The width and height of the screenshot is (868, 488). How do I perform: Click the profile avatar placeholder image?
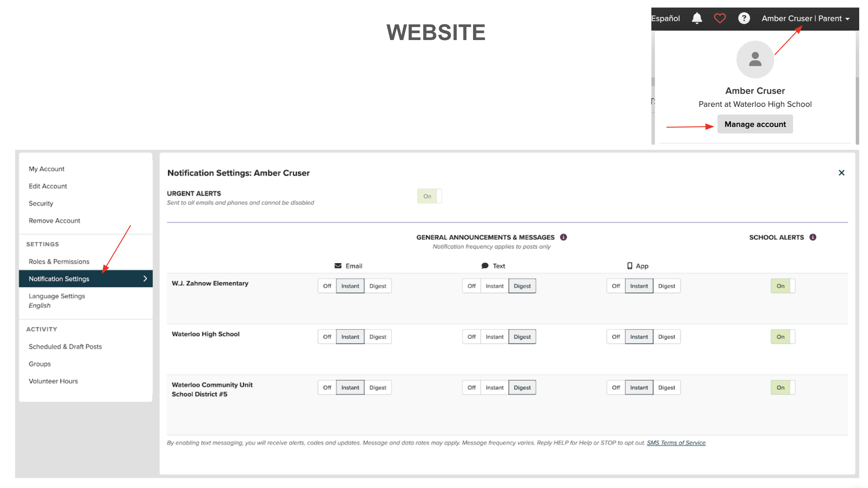755,60
